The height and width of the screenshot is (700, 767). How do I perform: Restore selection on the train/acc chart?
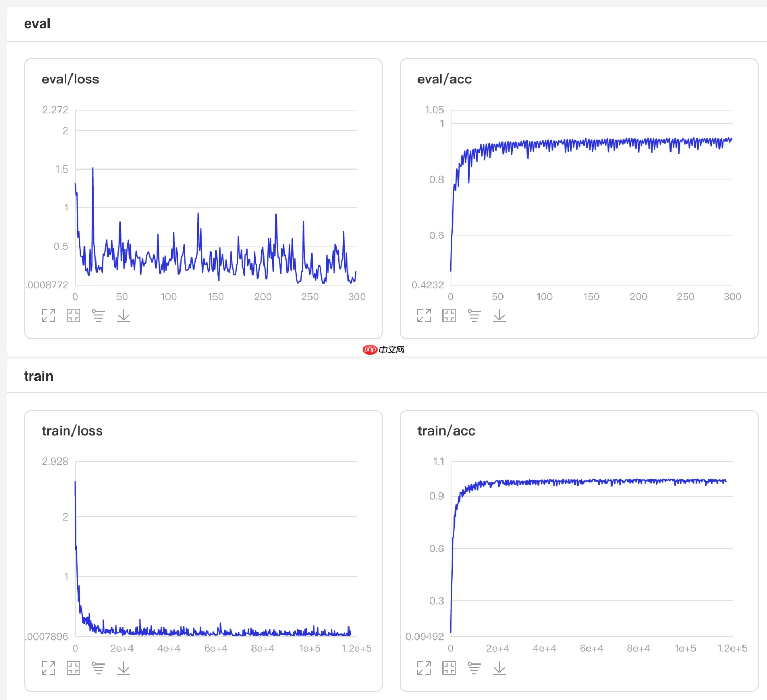coord(449,668)
